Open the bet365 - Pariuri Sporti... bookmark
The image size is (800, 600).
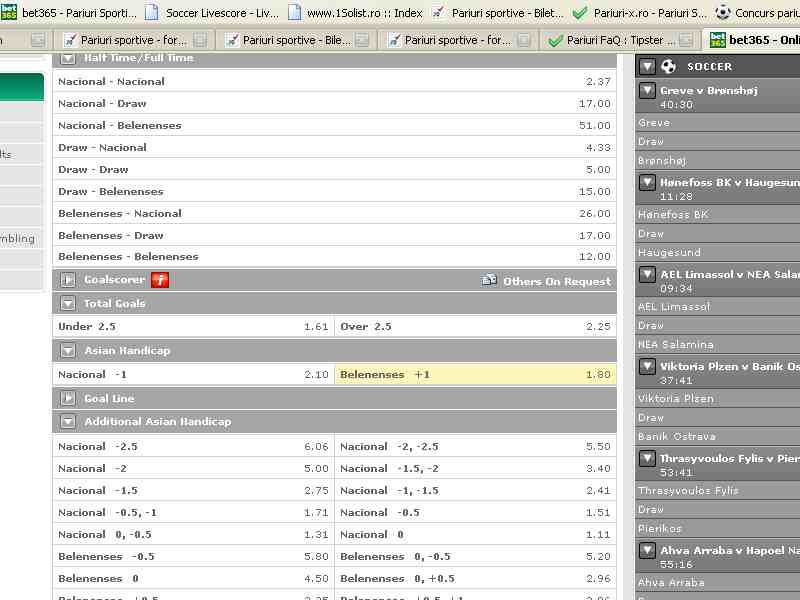coord(69,12)
